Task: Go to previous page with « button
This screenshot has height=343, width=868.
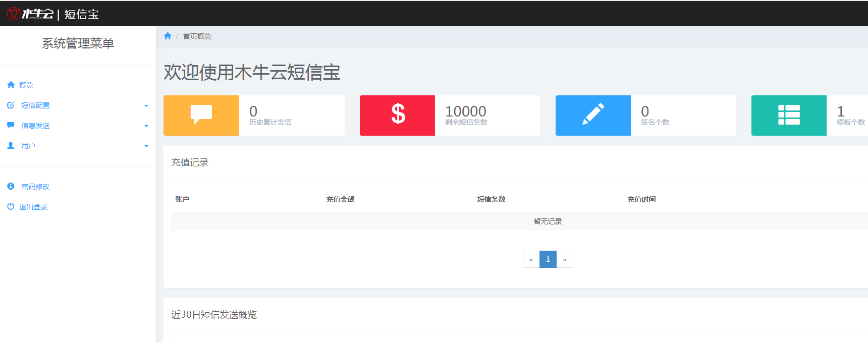Action: tap(531, 259)
